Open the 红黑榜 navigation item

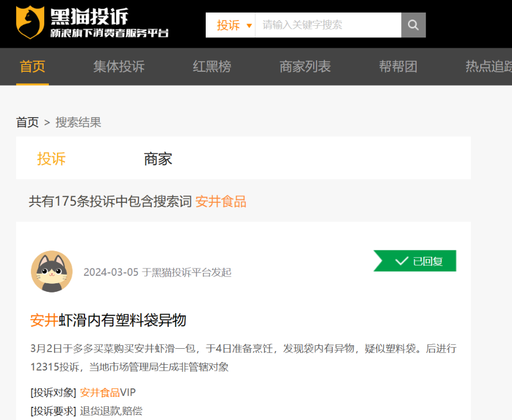click(212, 67)
